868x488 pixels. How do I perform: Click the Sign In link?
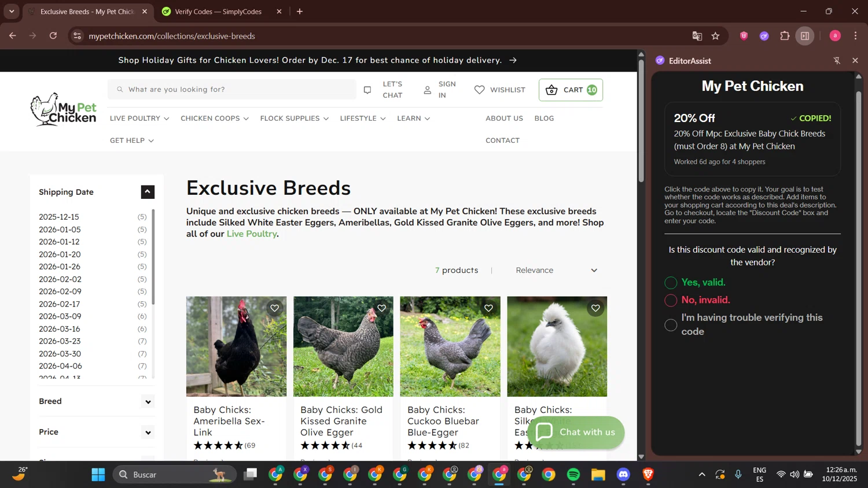(x=440, y=90)
